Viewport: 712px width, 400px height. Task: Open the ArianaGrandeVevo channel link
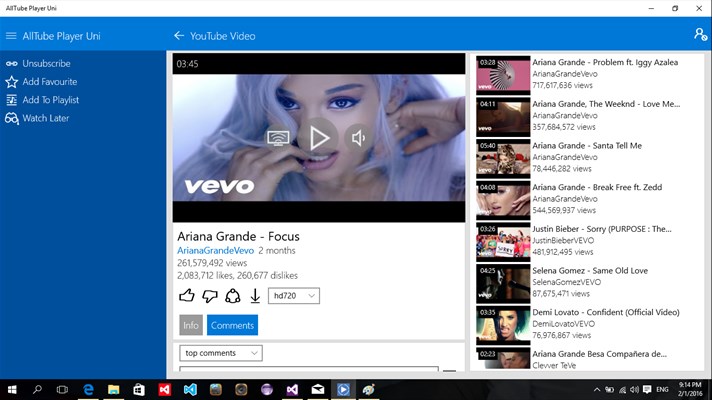[x=215, y=251]
